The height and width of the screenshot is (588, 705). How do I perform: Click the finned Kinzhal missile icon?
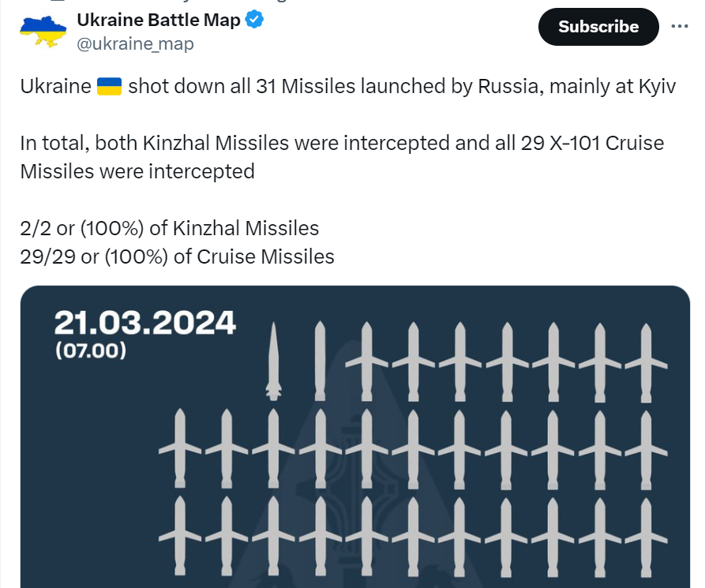tap(273, 361)
